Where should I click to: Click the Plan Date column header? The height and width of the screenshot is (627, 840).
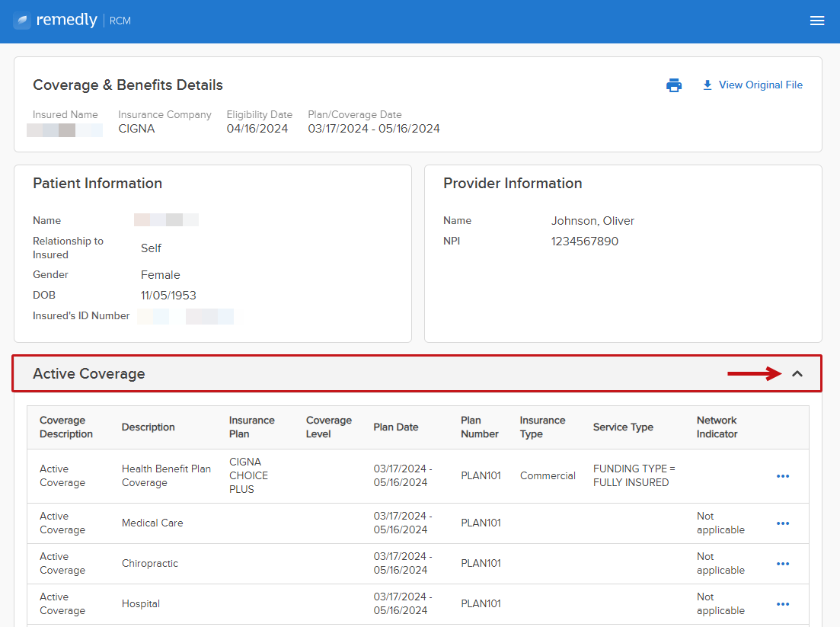tap(395, 427)
